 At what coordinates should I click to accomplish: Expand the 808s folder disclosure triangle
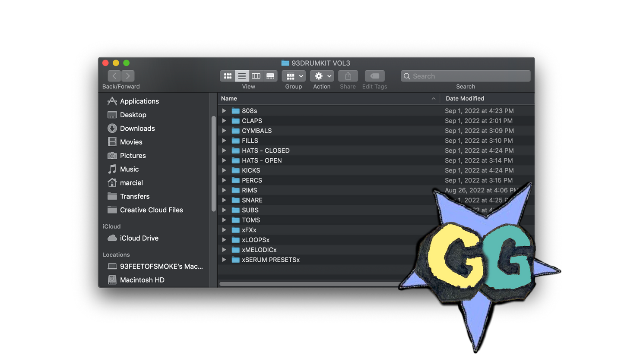tap(224, 111)
